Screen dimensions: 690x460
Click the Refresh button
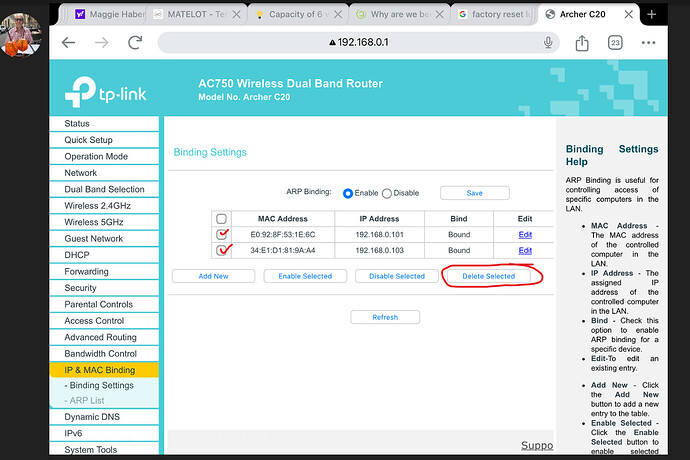pyautogui.click(x=385, y=317)
